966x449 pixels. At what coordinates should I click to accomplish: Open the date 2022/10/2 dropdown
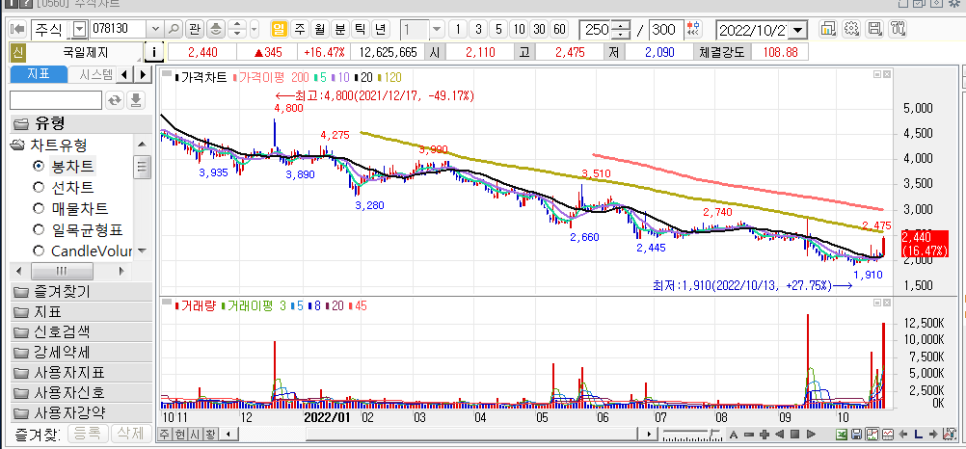(799, 29)
